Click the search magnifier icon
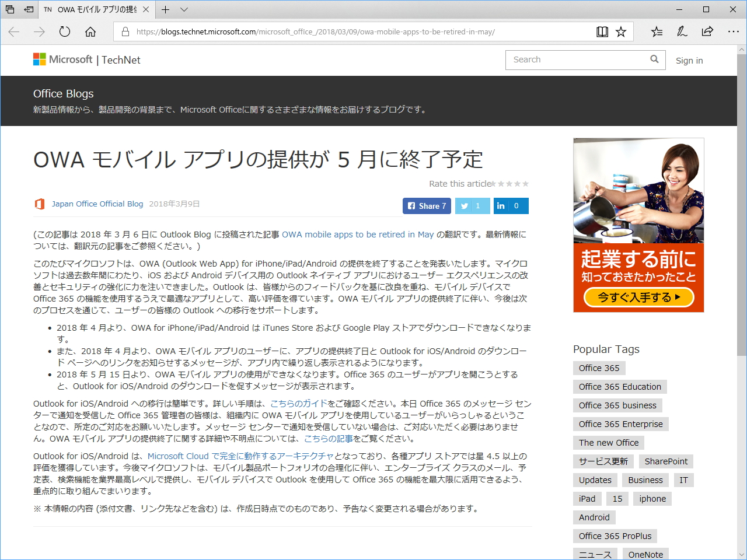Screen dimensions: 747x560 tap(654, 60)
